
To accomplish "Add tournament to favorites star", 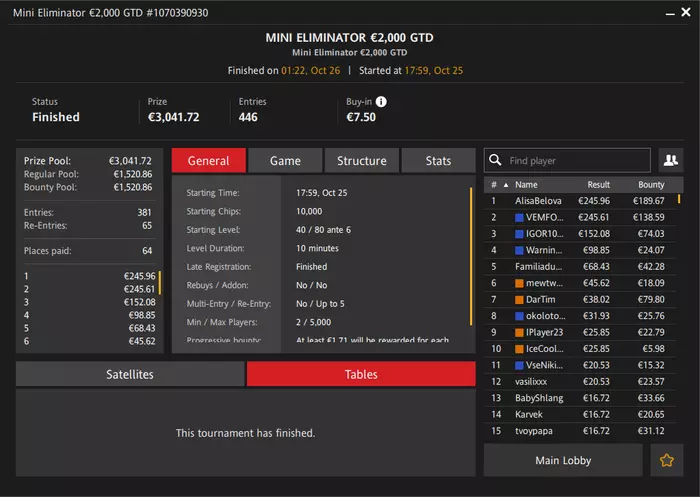I will point(667,460).
